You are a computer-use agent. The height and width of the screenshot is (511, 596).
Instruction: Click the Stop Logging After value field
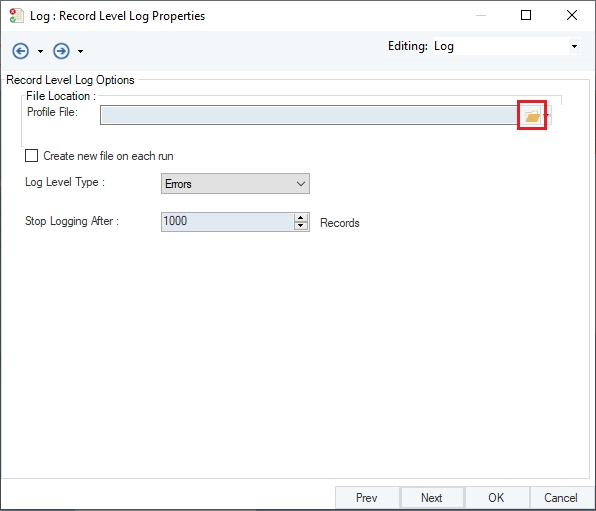pos(227,222)
